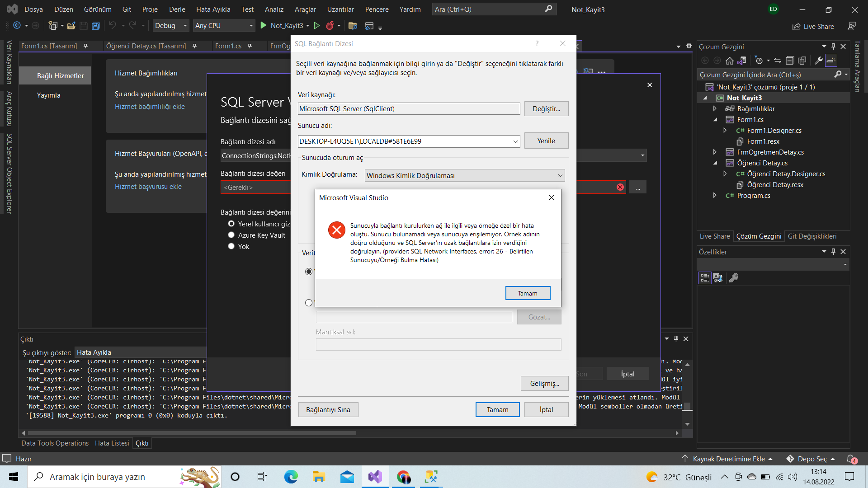Click the wrench properties icon in Çözüm Gezgini
The image size is (868, 488).
pyautogui.click(x=818, y=61)
